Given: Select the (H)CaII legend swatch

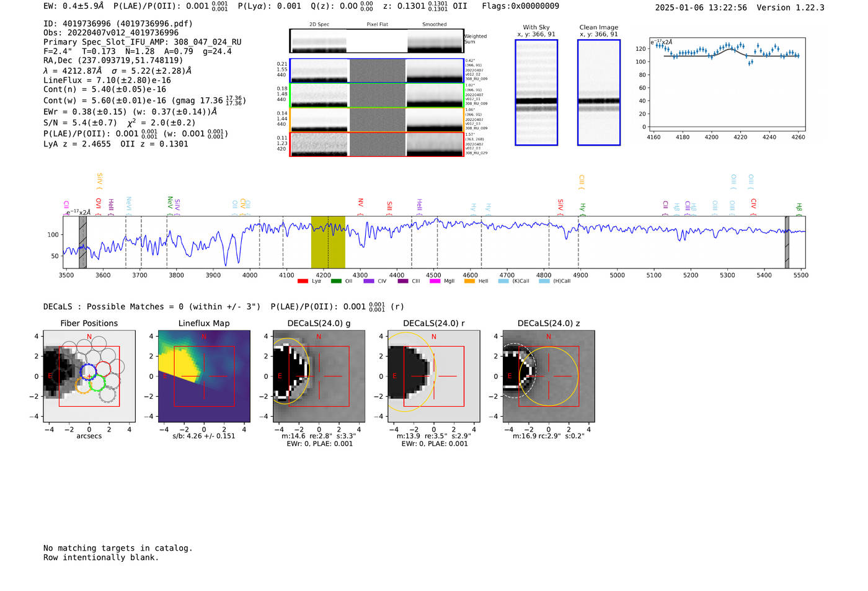Looking at the screenshot, I should [x=544, y=281].
